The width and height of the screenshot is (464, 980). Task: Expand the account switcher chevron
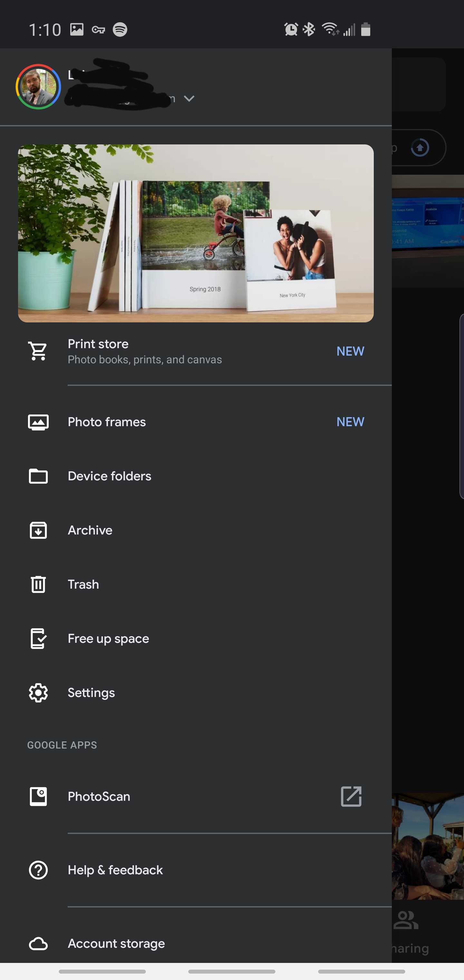189,99
